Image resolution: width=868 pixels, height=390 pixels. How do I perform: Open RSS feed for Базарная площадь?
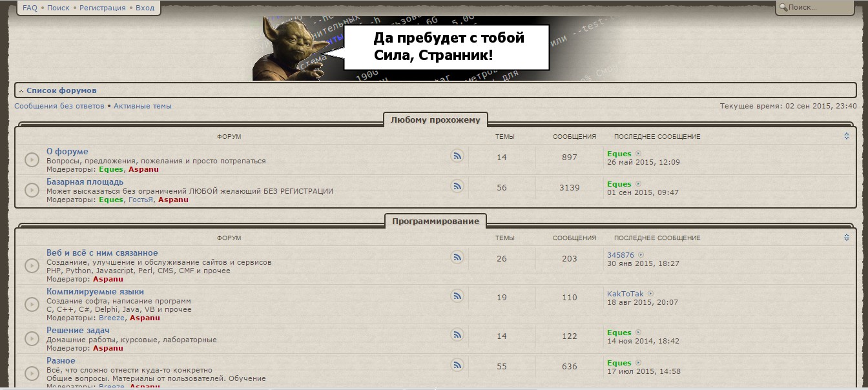[x=457, y=186]
